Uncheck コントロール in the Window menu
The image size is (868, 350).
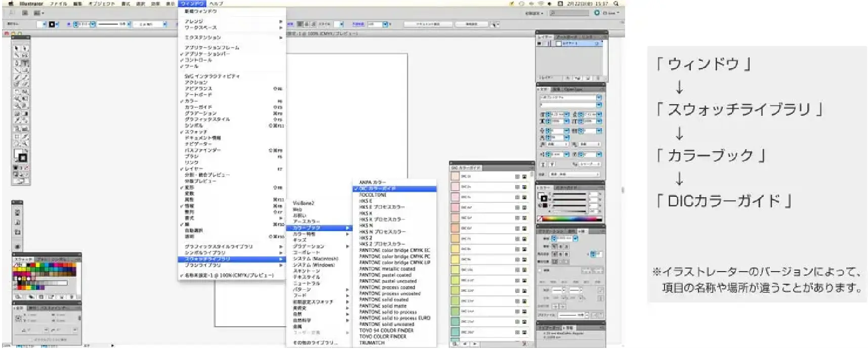198,60
